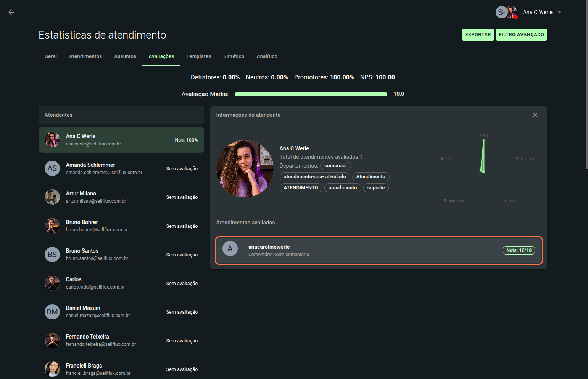Click Ana C Werle's large profile photo

coord(245,169)
